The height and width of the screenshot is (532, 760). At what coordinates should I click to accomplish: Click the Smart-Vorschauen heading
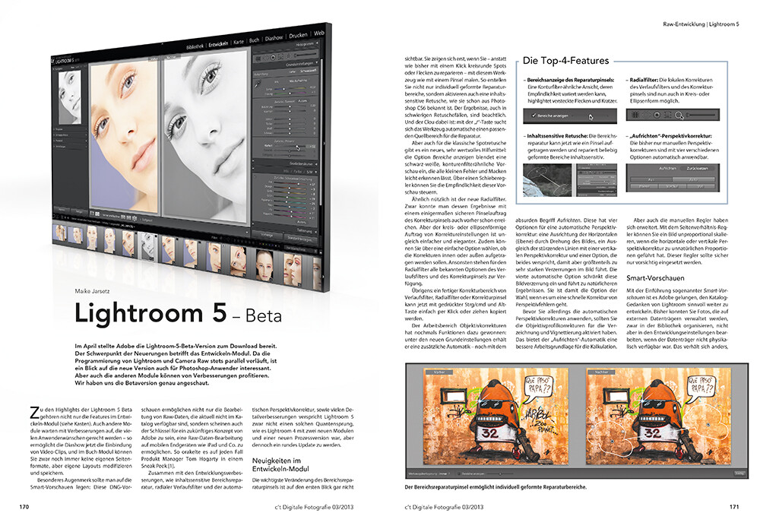(x=655, y=278)
